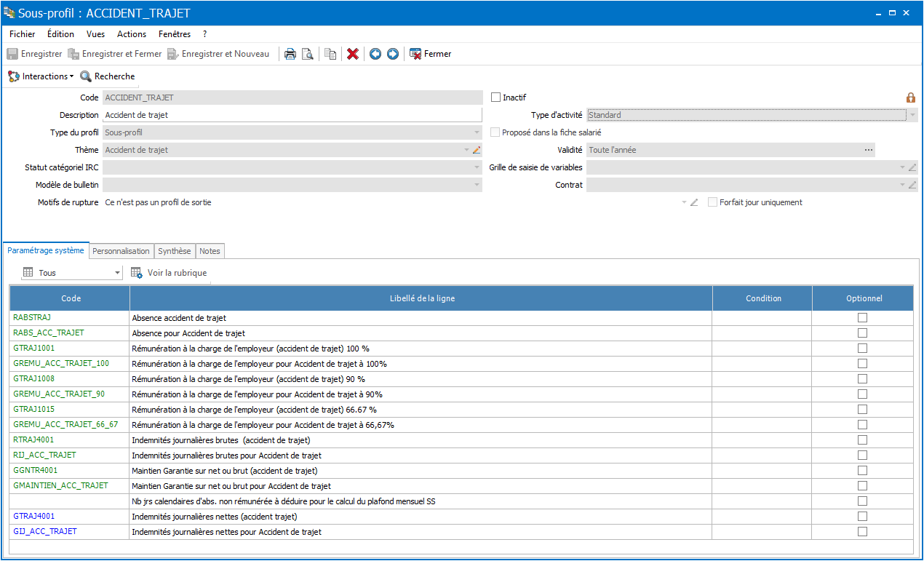Click the Code field ACCIDENT_TRAJET

click(292, 98)
